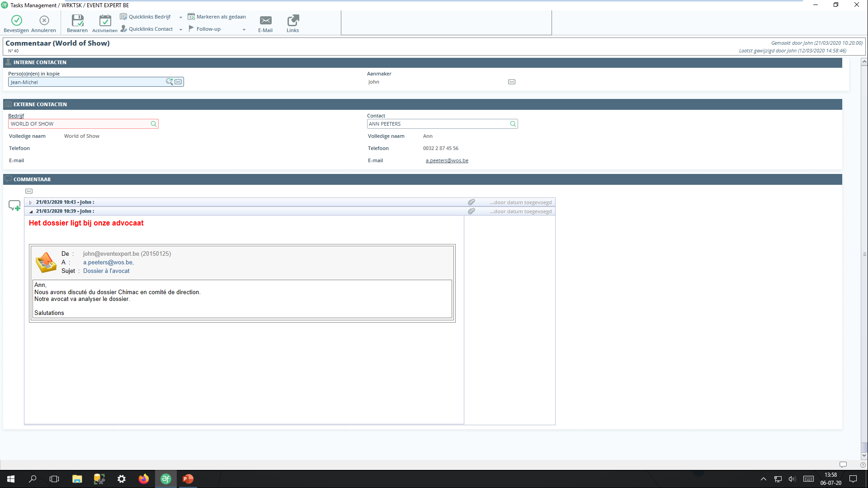Click the Bevestigen checkmark icon

tap(17, 21)
